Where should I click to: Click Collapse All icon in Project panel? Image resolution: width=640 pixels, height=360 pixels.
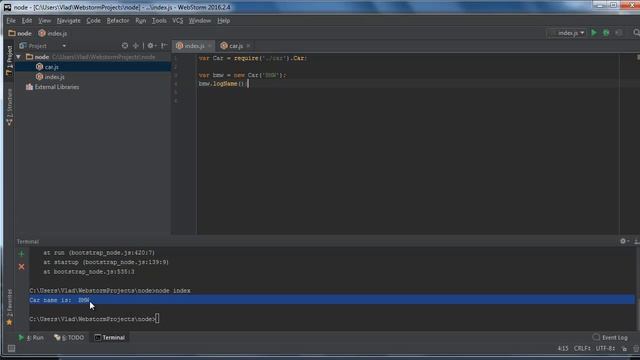136,46
